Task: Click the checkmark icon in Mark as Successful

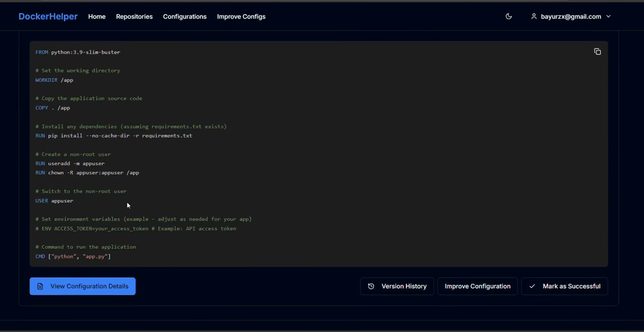Action: (532, 286)
